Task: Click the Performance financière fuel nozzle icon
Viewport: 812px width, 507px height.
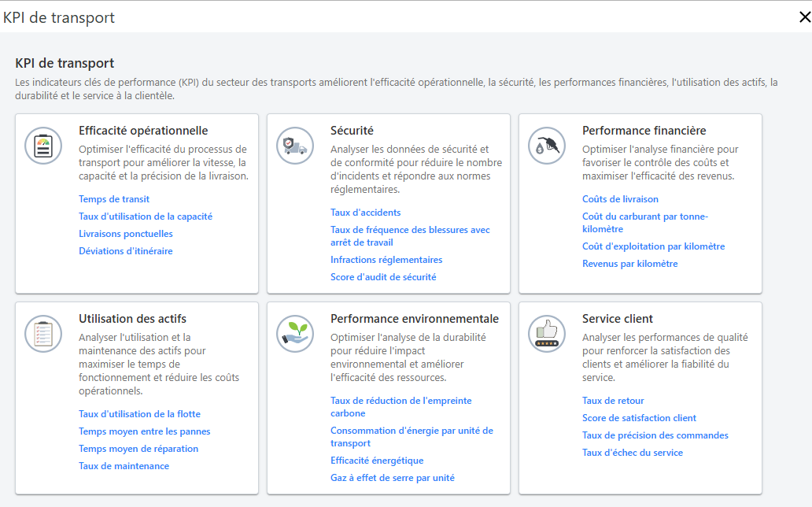Action: click(x=547, y=145)
